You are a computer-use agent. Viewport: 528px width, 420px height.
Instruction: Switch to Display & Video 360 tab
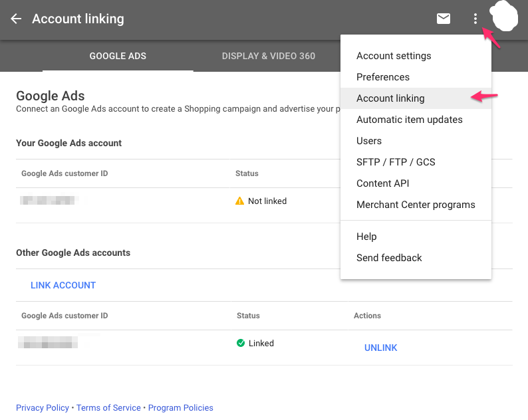coord(269,56)
